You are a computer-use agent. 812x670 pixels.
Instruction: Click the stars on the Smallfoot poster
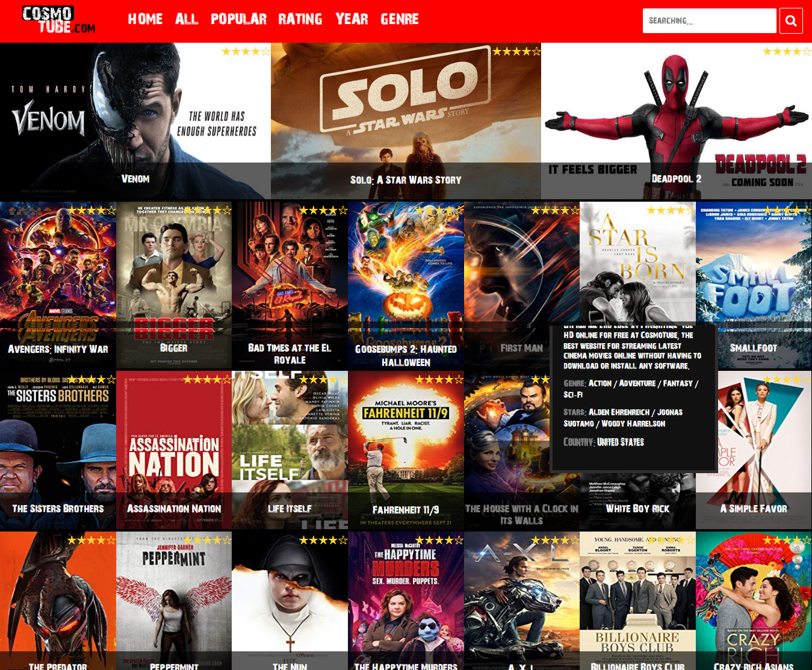click(x=787, y=211)
